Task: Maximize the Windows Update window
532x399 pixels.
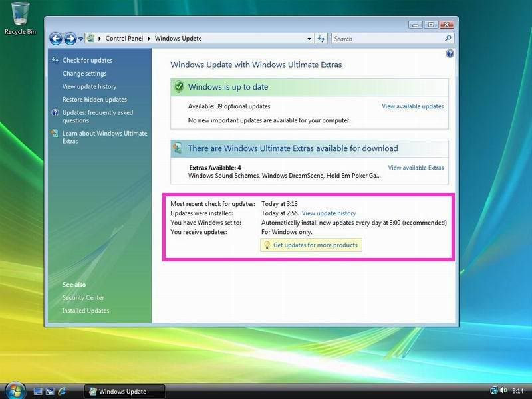Action: click(431, 25)
